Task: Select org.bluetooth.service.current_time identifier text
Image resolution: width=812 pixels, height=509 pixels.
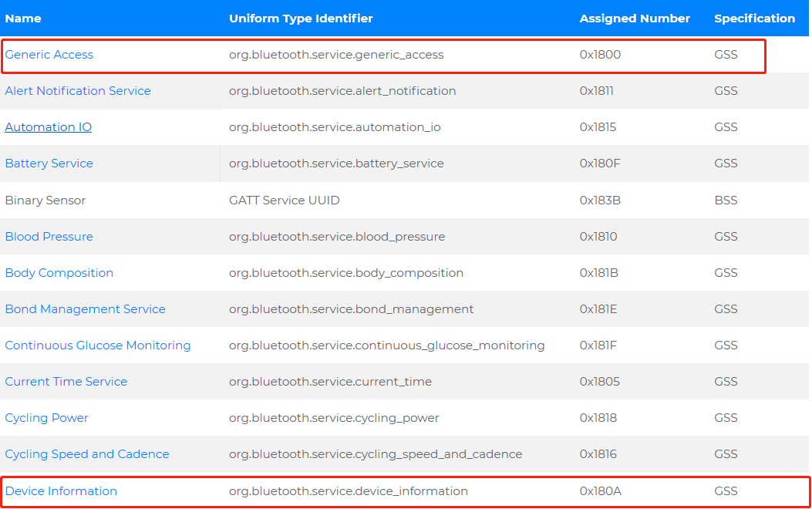Action: pyautogui.click(x=330, y=382)
